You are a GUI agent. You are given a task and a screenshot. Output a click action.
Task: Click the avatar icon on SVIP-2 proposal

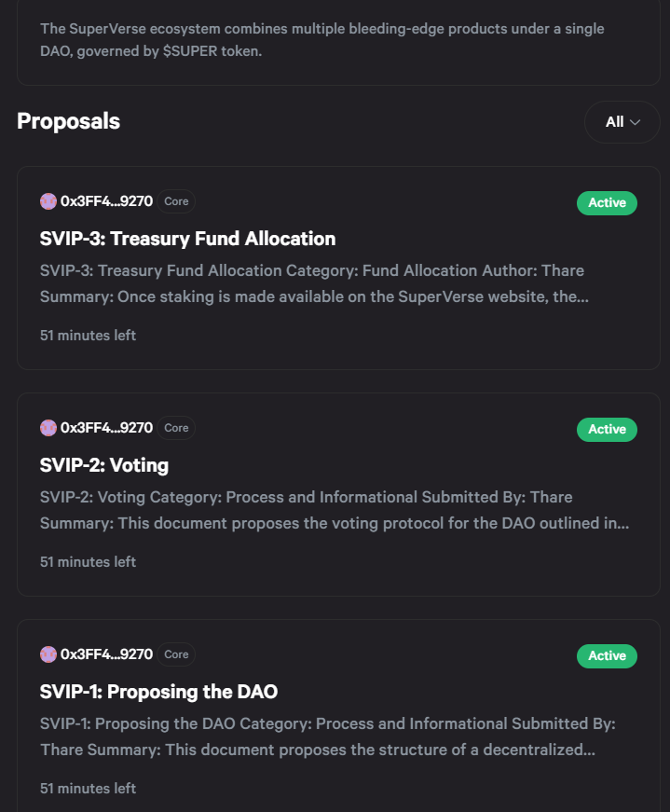[x=48, y=428]
